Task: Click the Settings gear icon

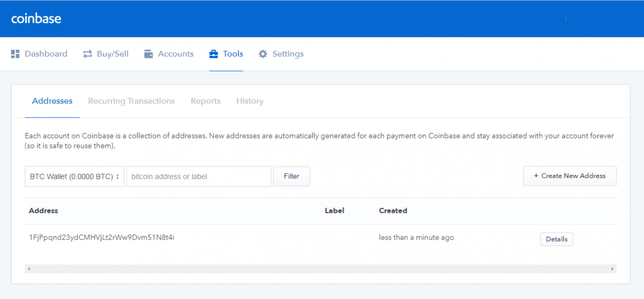Action: coord(263,54)
